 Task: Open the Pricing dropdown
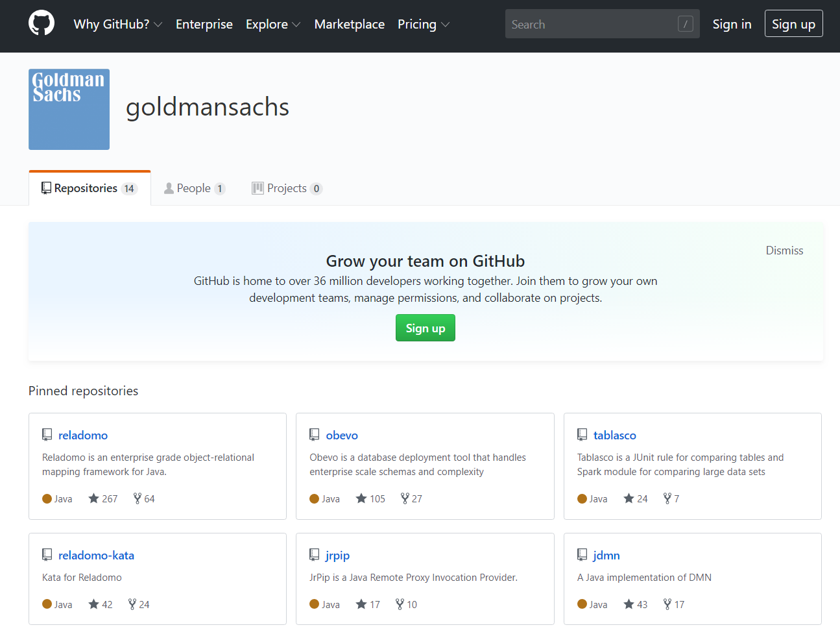[423, 24]
